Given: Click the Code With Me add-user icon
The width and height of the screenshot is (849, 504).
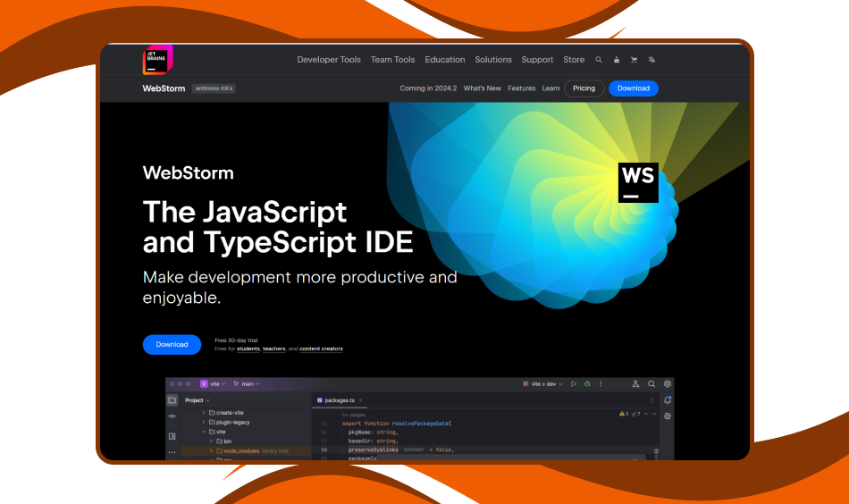Looking at the screenshot, I should [635, 384].
